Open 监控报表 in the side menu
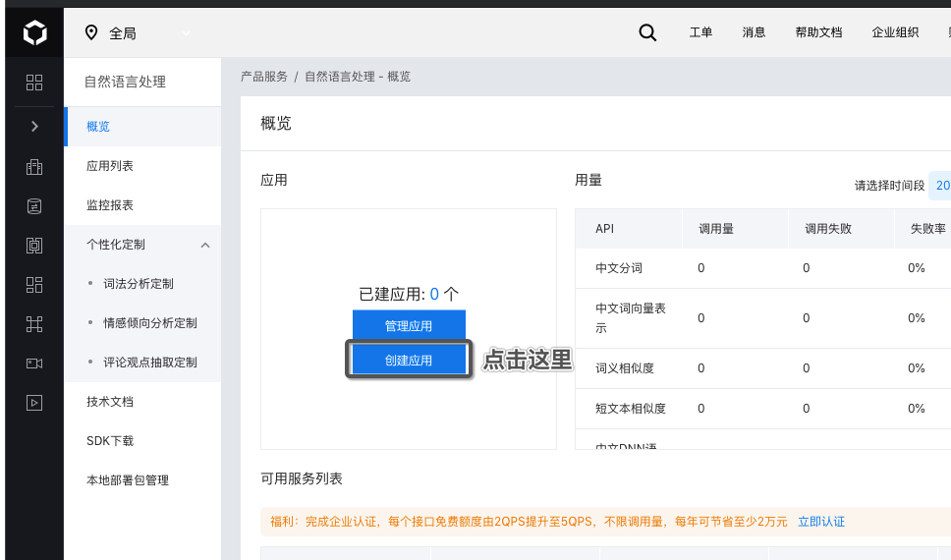Image resolution: width=951 pixels, height=560 pixels. coord(142,205)
